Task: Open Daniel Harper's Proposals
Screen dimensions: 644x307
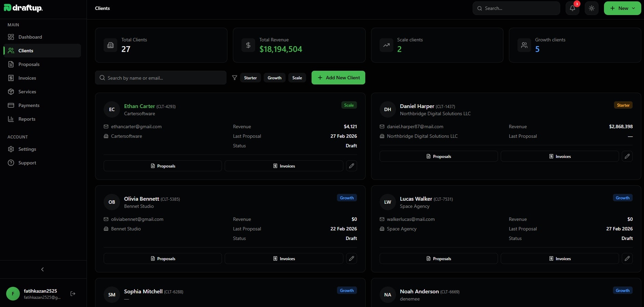Action: point(439,156)
